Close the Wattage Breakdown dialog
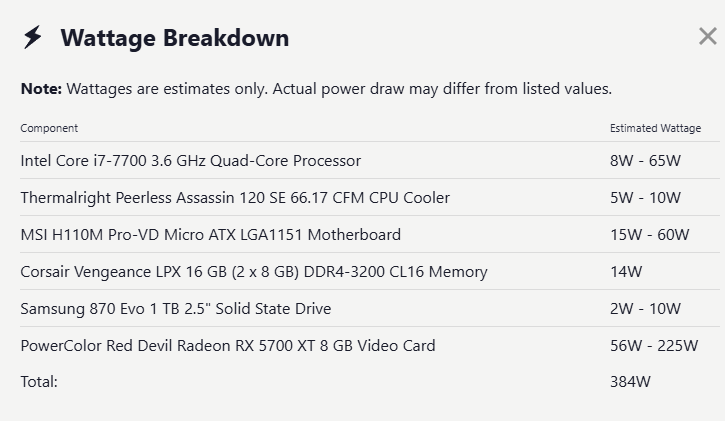Image resolution: width=725 pixels, height=421 pixels. click(x=707, y=36)
